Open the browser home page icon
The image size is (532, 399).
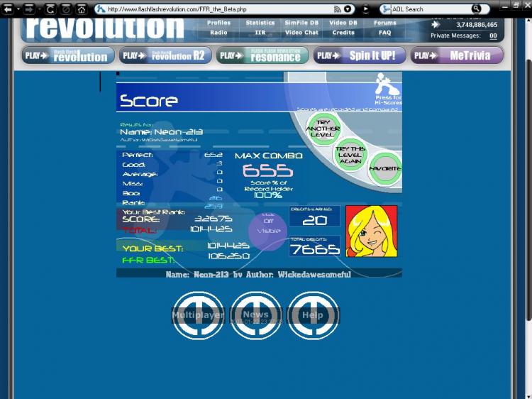tap(82, 9)
